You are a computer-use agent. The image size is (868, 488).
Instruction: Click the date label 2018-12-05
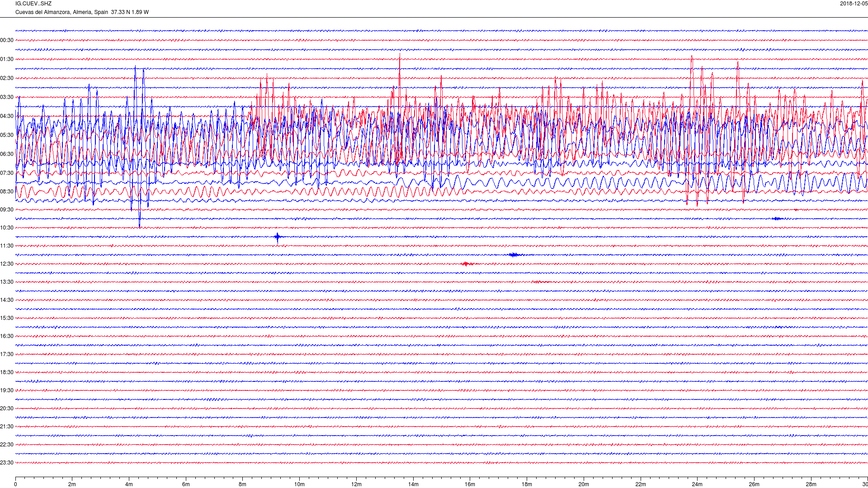(854, 4)
